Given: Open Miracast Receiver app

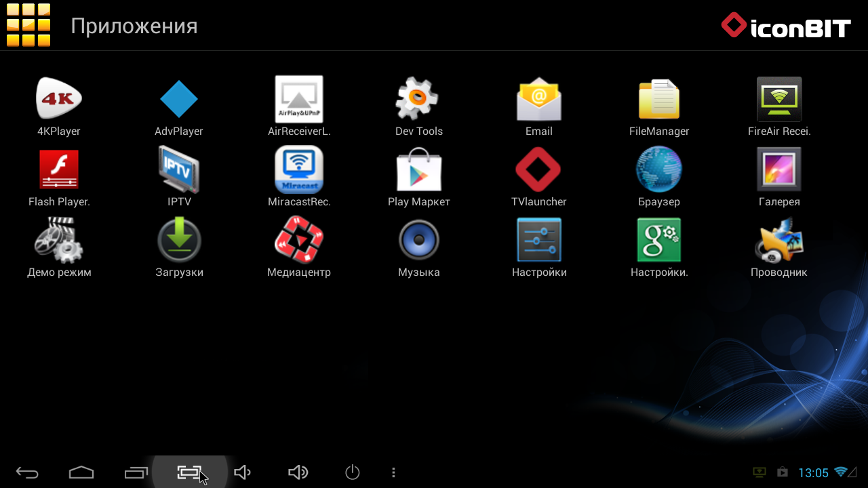Looking at the screenshot, I should tap(299, 169).
